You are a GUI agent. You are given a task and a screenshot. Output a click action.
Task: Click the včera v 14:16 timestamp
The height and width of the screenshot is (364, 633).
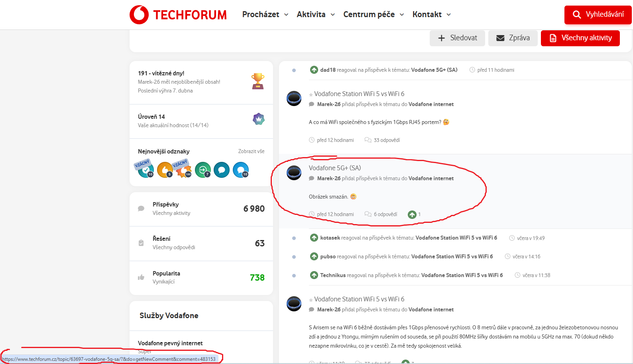(526, 256)
